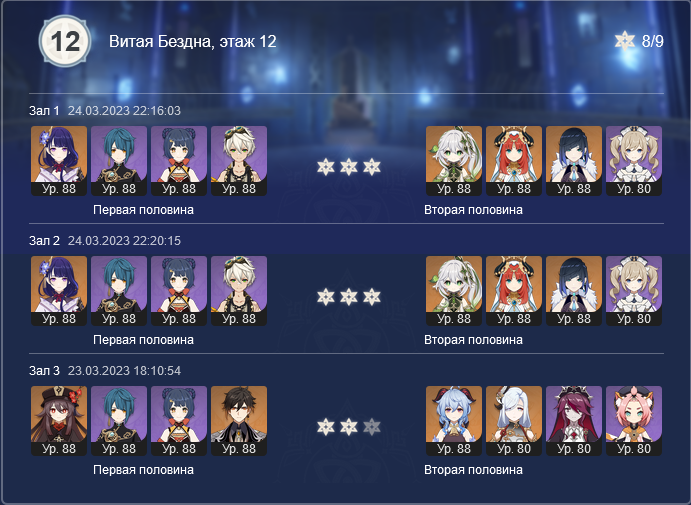Click the middle star of Зал 1 rating
The image size is (691, 505).
pos(349,167)
